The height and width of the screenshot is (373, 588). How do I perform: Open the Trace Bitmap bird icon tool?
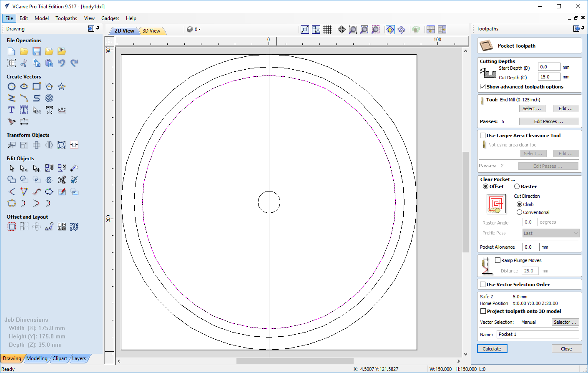point(12,121)
